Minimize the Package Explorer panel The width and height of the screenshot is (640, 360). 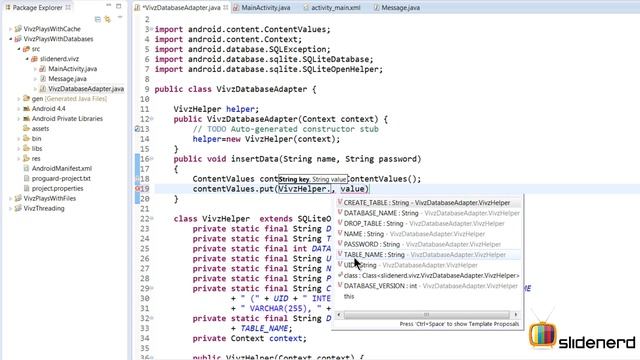pyautogui.click(x=109, y=6)
